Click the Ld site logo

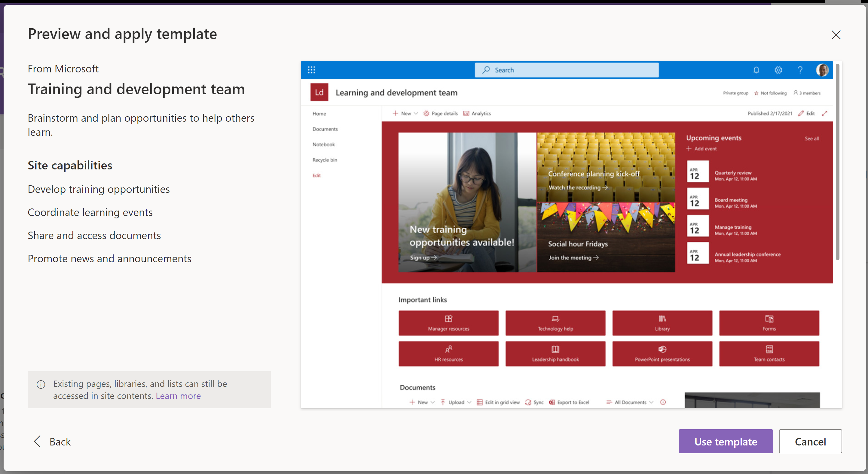(x=319, y=93)
